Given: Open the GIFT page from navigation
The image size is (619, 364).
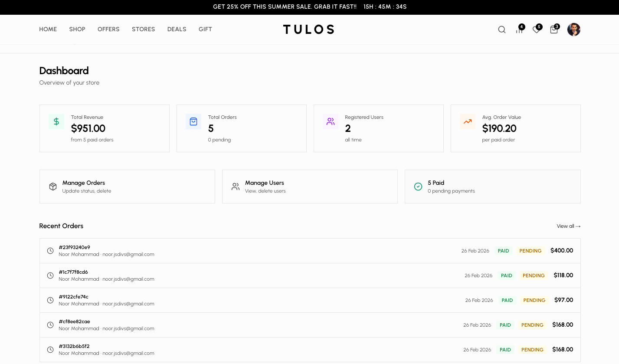Looking at the screenshot, I should point(205,29).
